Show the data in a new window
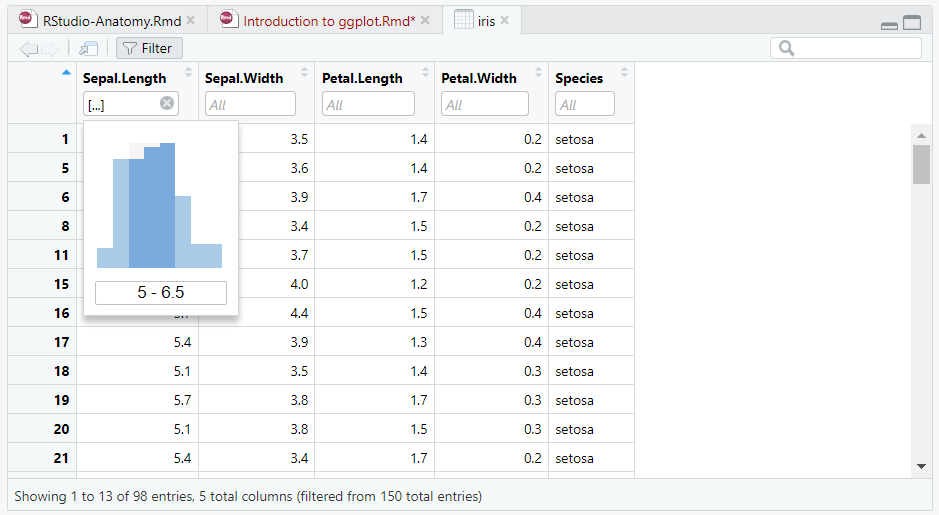 pos(89,48)
